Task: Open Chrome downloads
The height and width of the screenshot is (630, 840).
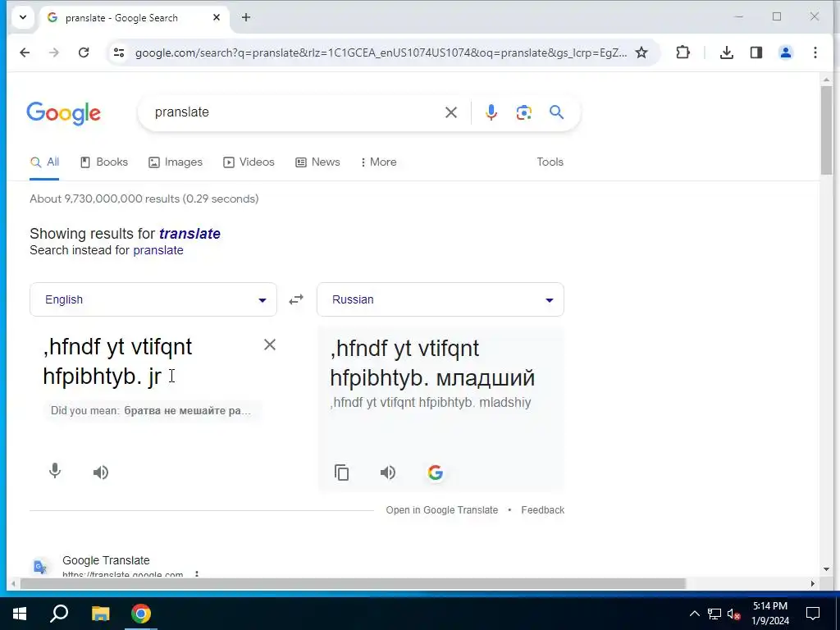Action: click(x=727, y=52)
